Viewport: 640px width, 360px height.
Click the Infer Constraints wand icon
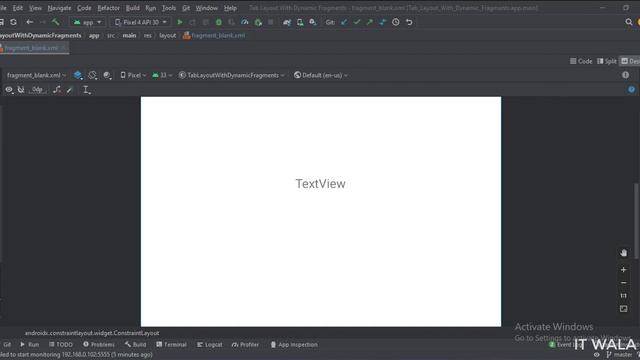69,90
